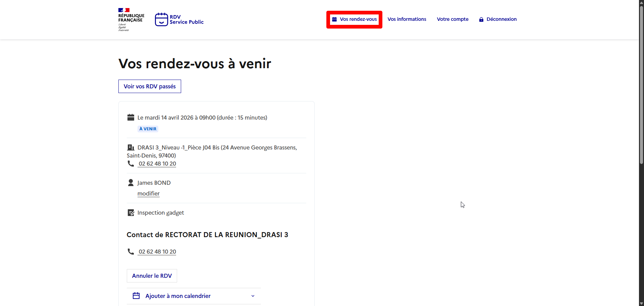644x306 pixels.
Task: Click the modifier link under James BOND
Action: point(149,193)
